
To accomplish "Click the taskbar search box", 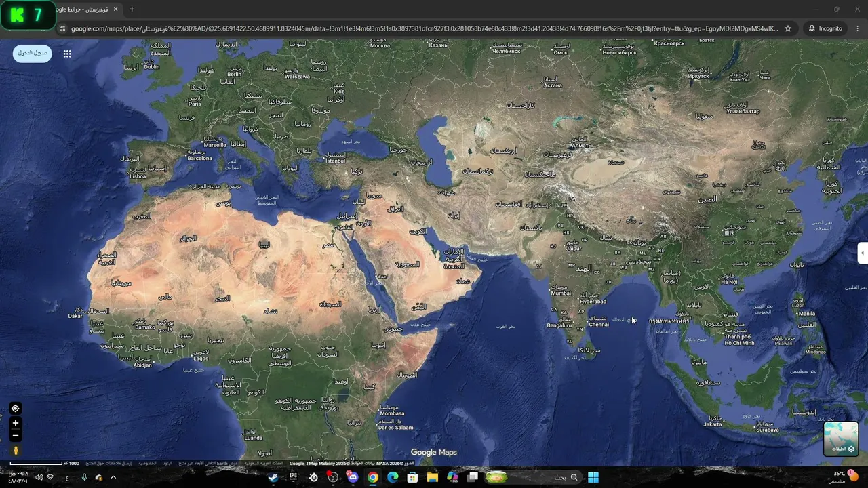I will (533, 477).
